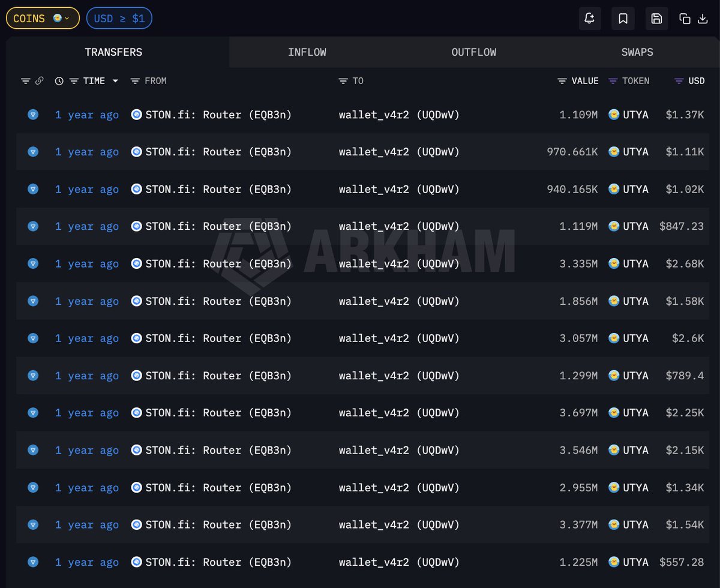Open the leftmost column filter icon

pos(25,81)
